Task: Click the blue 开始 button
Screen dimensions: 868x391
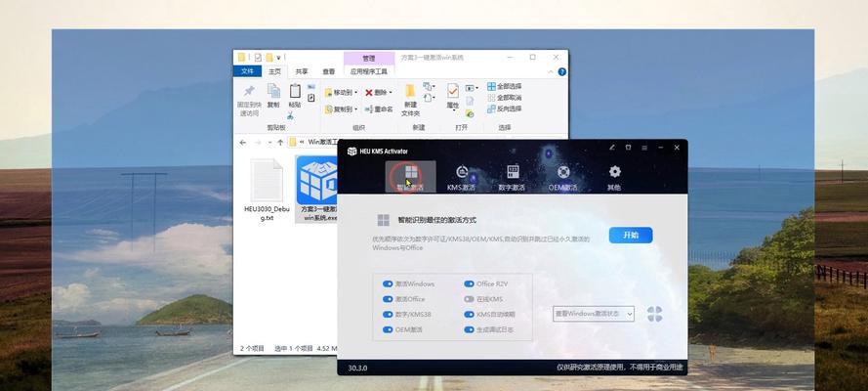Action: (x=631, y=235)
